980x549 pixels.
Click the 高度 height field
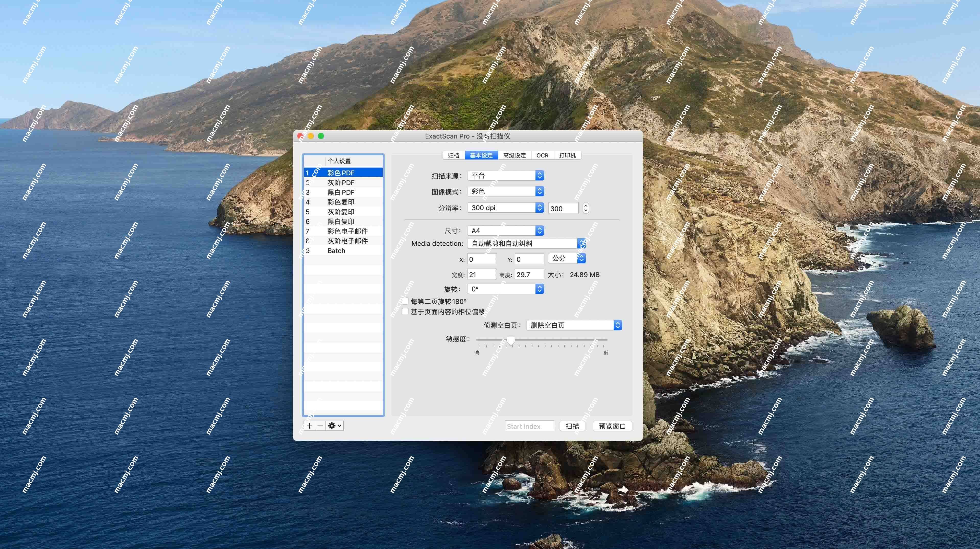pyautogui.click(x=529, y=274)
